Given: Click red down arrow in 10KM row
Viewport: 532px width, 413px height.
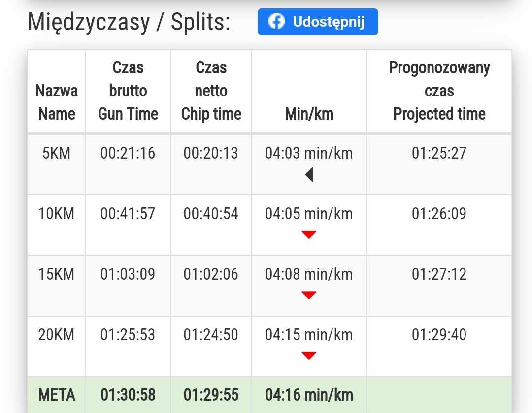Looking at the screenshot, I should pos(309,235).
